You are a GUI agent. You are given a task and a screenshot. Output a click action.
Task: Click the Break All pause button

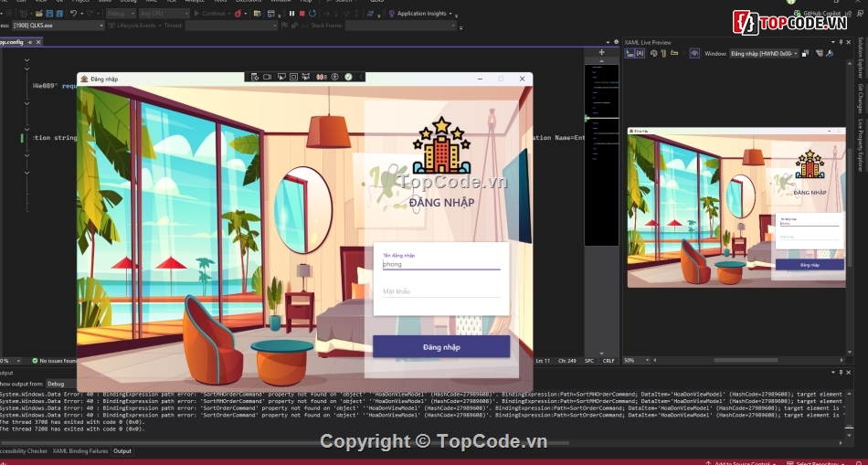pos(291,14)
